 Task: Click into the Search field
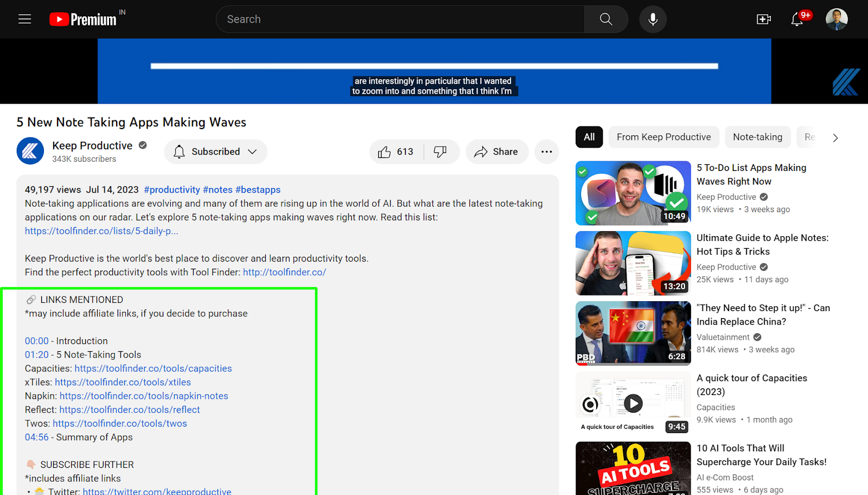400,20
